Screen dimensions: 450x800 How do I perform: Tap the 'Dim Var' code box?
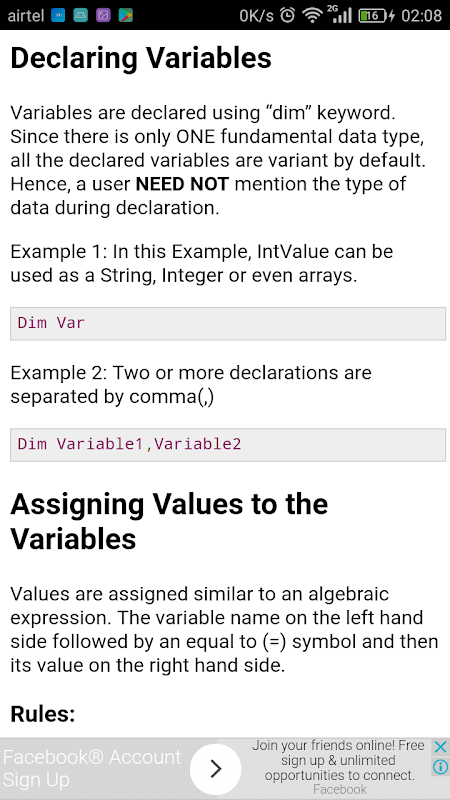(x=228, y=323)
